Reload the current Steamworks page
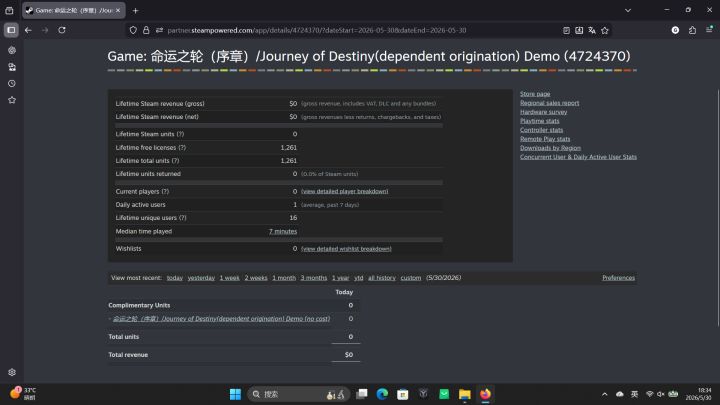The image size is (720, 405). tap(62, 30)
